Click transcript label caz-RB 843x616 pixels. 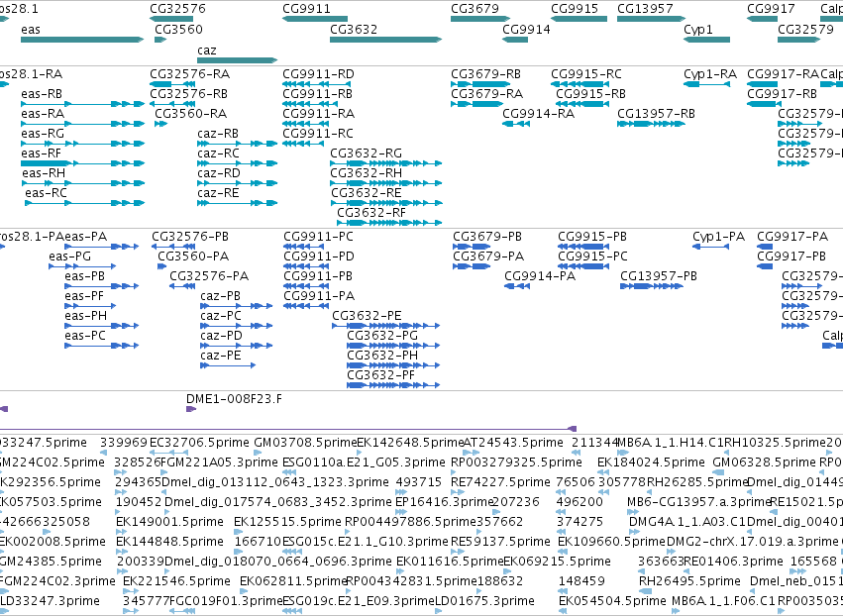(218, 134)
